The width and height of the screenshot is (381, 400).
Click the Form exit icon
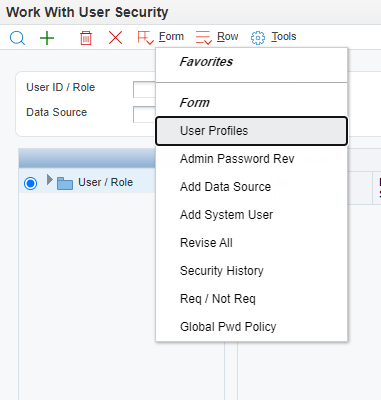pyautogui.click(x=146, y=38)
